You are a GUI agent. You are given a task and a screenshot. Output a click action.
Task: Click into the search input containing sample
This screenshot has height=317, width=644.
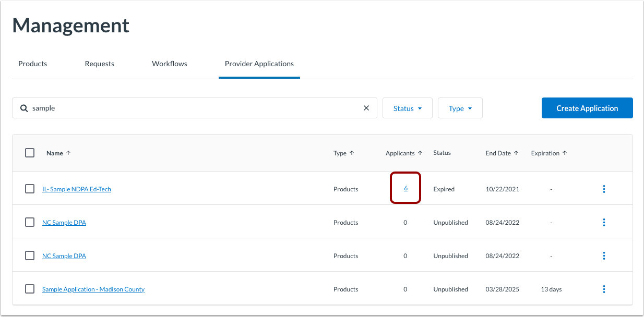(x=195, y=108)
